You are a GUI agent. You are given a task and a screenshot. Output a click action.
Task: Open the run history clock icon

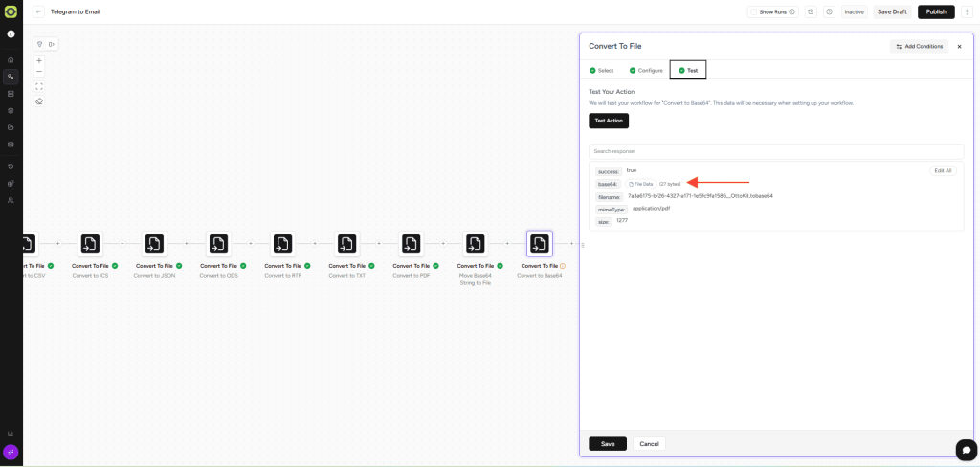(811, 12)
